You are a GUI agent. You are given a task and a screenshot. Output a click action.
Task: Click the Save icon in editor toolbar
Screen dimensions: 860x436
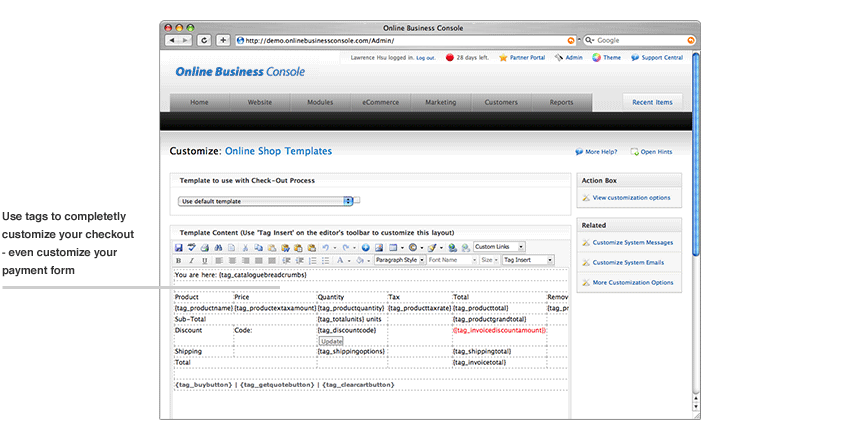179,247
